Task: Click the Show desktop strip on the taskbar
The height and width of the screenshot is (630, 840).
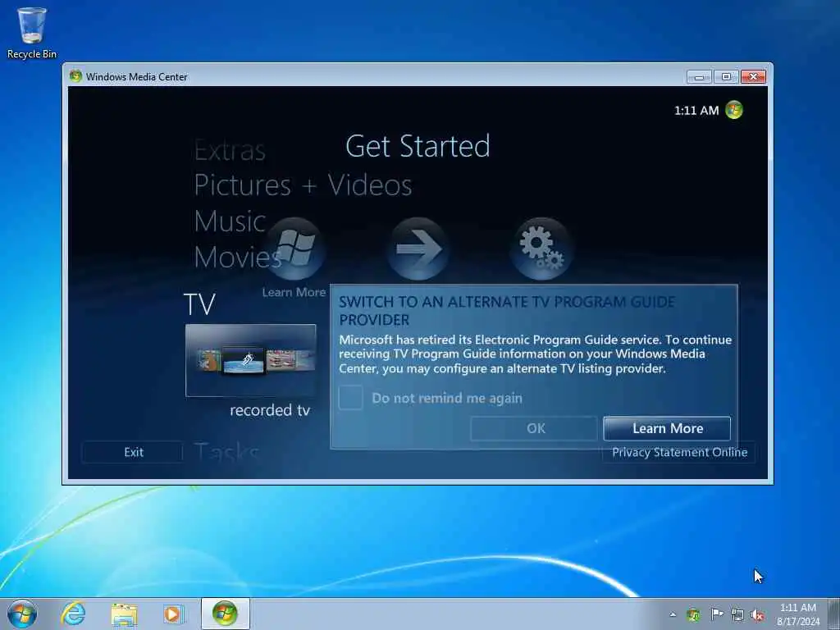Action: (x=836, y=614)
